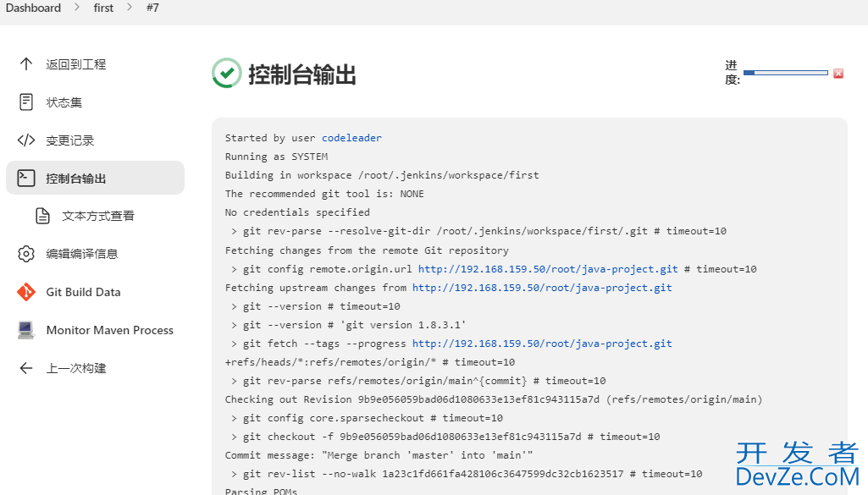868x495 pixels.
Task: Click the 'git checkout -f' log line
Action: [445, 437]
